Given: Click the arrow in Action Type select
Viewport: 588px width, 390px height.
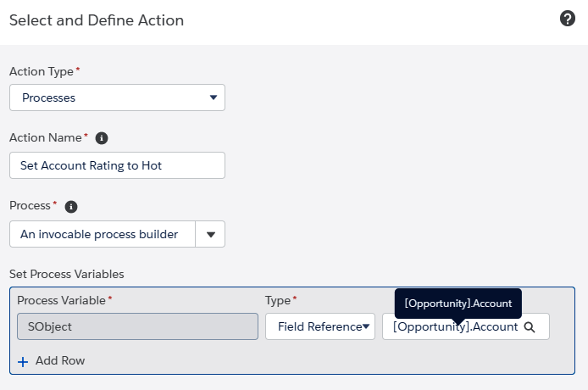Looking at the screenshot, I should [214, 97].
